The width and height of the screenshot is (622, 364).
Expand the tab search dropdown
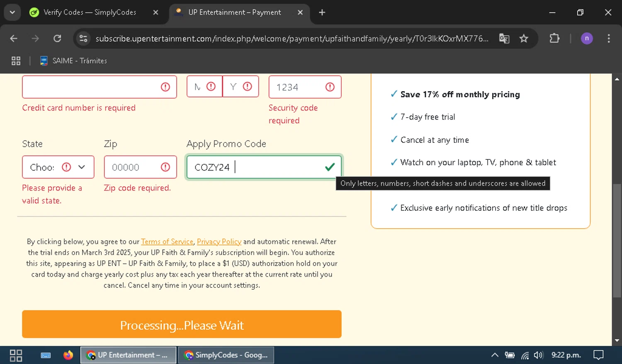coord(12,12)
